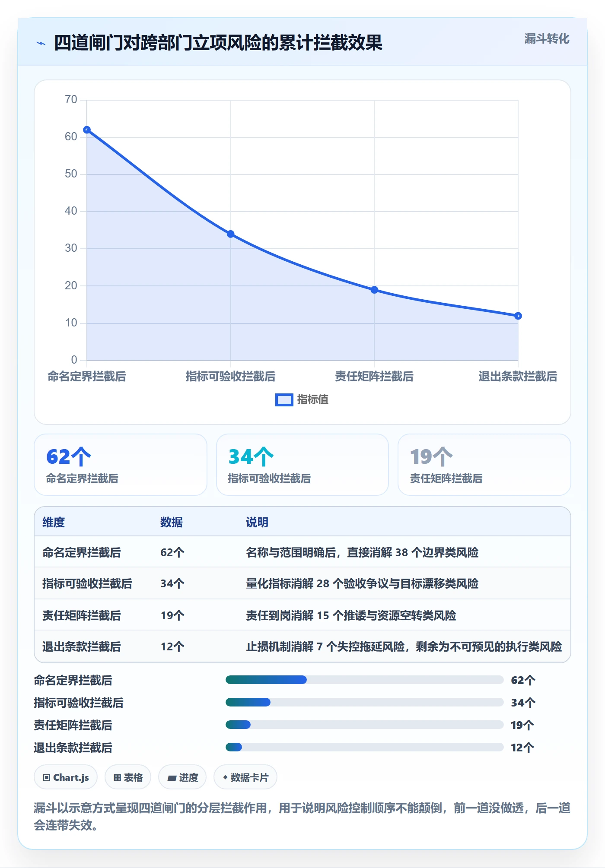The width and height of the screenshot is (605, 868).
Task: Click the 数据 column header
Action: click(172, 522)
